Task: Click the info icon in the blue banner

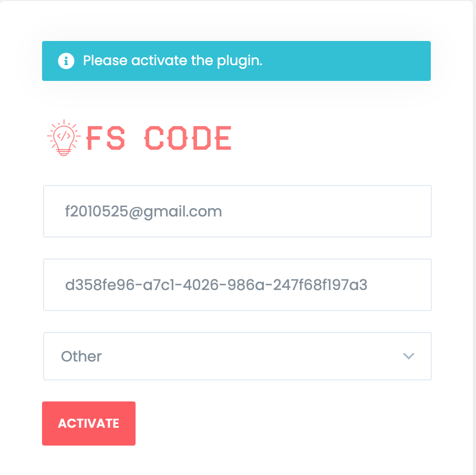Action: click(x=66, y=61)
